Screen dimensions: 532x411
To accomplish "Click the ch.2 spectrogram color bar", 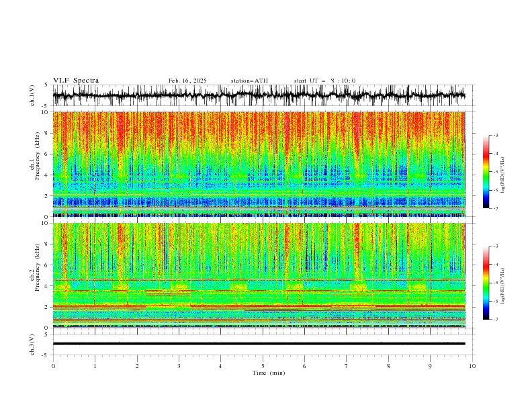I will [x=486, y=283].
